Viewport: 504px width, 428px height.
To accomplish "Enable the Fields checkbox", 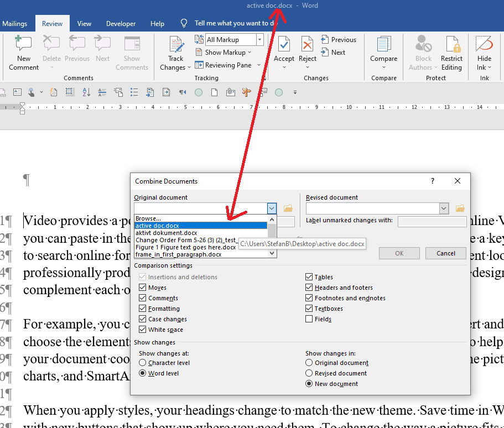I will click(309, 319).
